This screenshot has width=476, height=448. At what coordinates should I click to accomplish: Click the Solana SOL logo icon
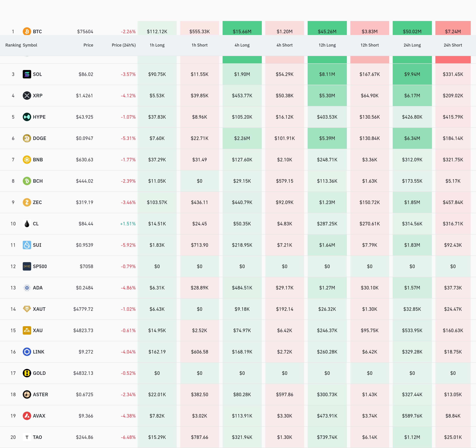point(27,74)
